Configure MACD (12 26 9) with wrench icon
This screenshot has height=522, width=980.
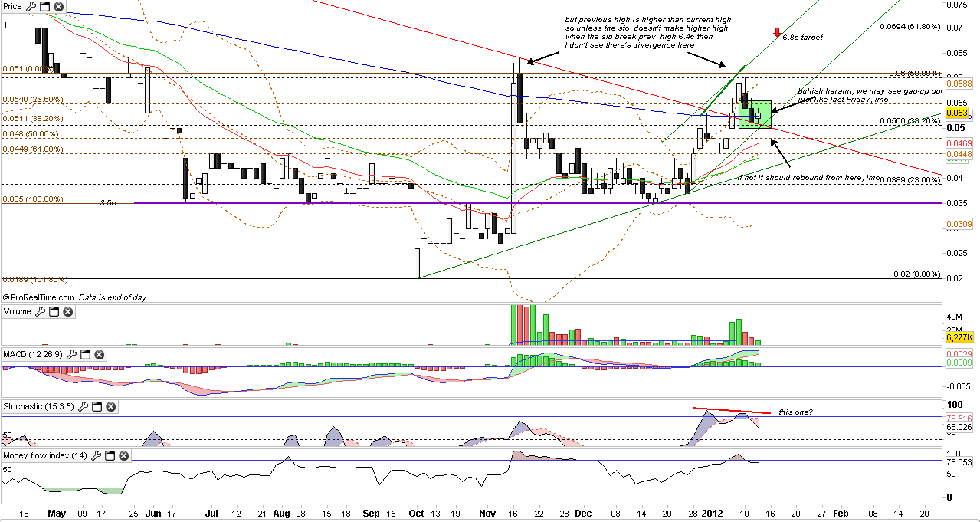pyautogui.click(x=74, y=355)
